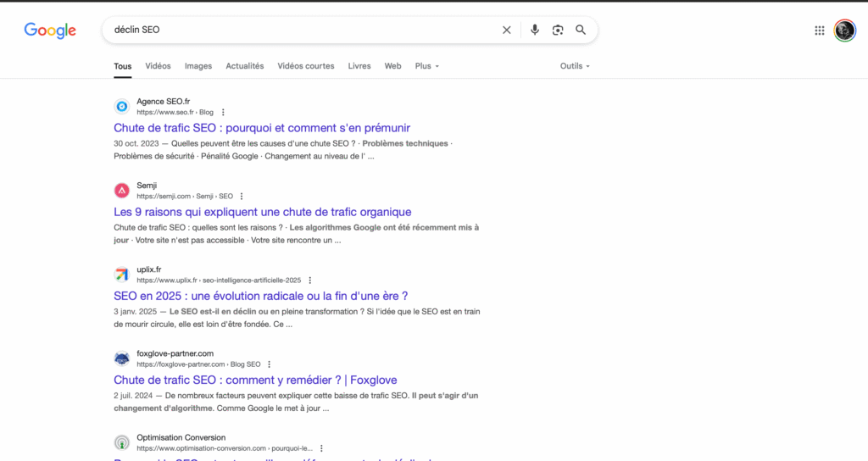The height and width of the screenshot is (461, 868).
Task: Switch to the Vidéos tab
Action: 158,66
